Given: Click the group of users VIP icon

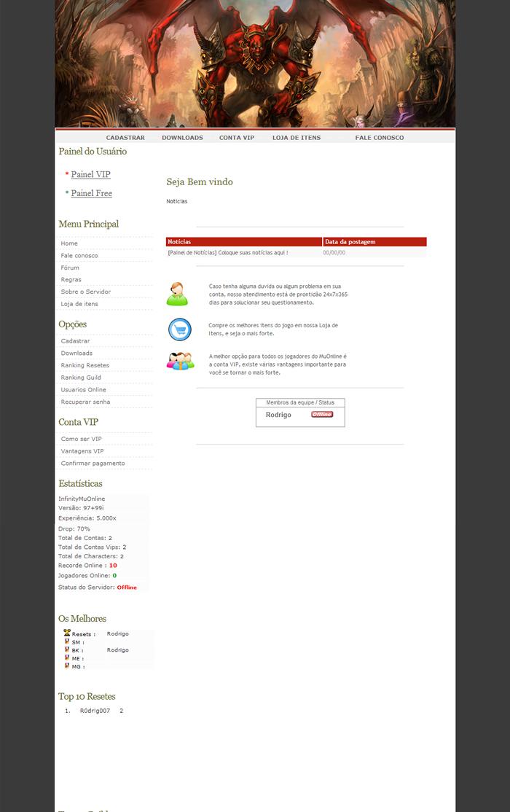Looking at the screenshot, I should pyautogui.click(x=180, y=360).
